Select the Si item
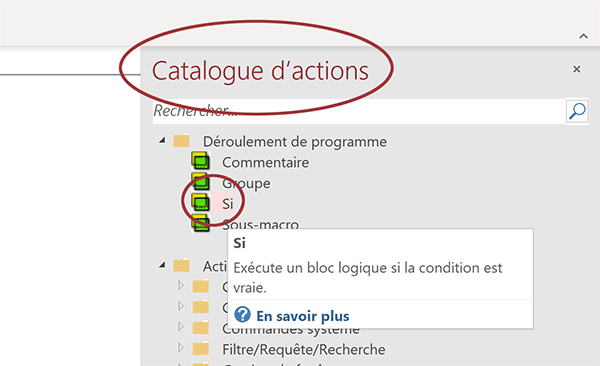The width and height of the screenshot is (600, 366). (228, 204)
